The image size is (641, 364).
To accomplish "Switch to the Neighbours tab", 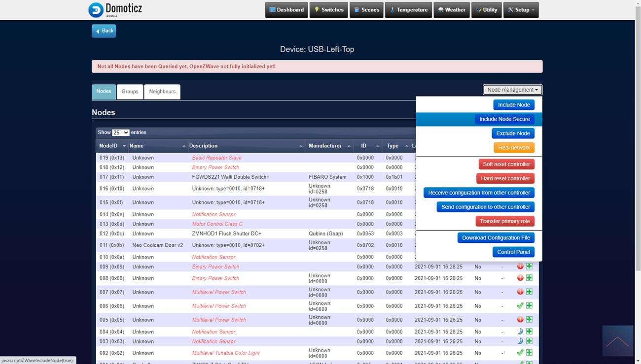I will 162,92.
